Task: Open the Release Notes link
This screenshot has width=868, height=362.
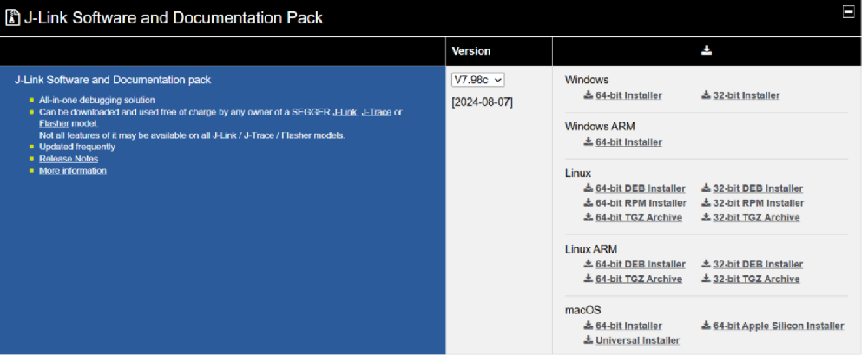Action: coord(69,159)
